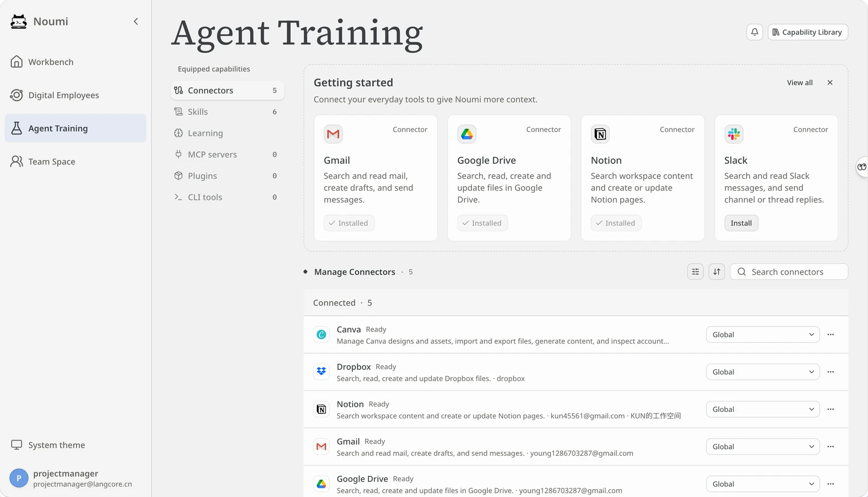This screenshot has width=868, height=497.
Task: Click the Slack card icon
Action: click(x=733, y=134)
